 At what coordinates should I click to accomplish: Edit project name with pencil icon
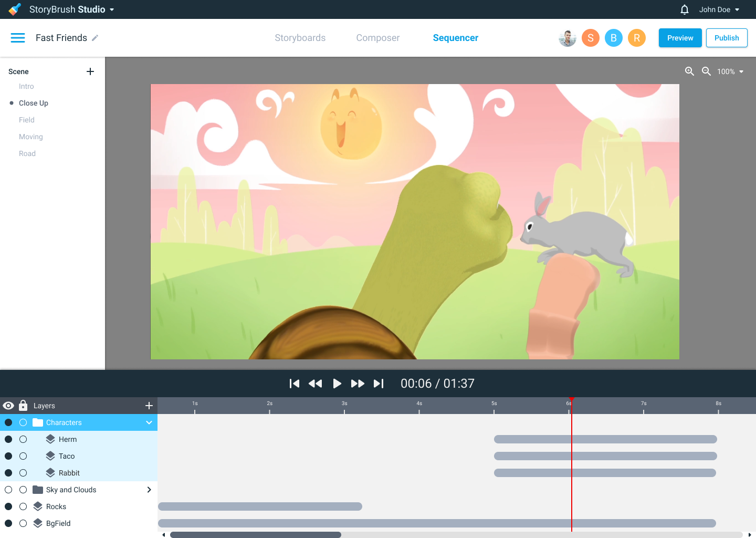[95, 38]
